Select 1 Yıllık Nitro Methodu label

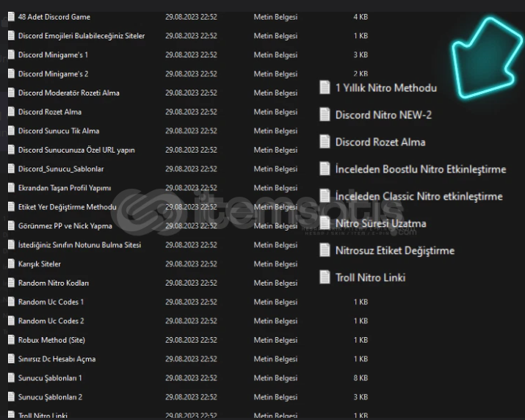pyautogui.click(x=386, y=88)
